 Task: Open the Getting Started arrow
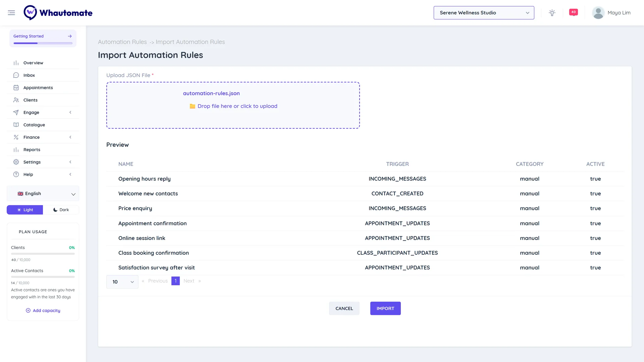point(70,36)
